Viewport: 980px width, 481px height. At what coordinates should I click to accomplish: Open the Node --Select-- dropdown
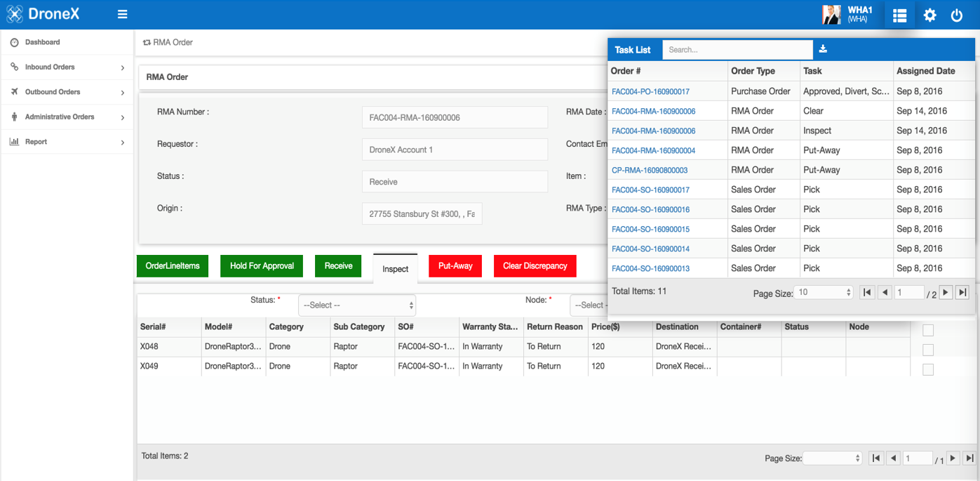[x=593, y=305]
